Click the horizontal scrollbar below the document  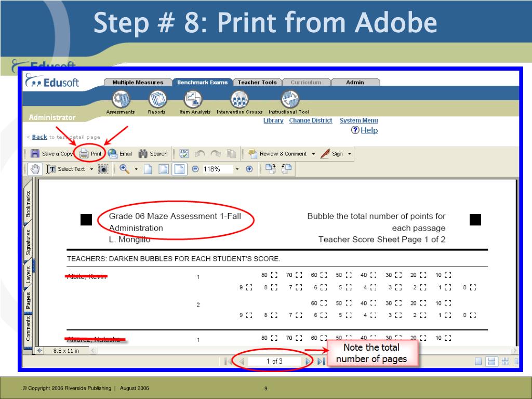[303, 351]
